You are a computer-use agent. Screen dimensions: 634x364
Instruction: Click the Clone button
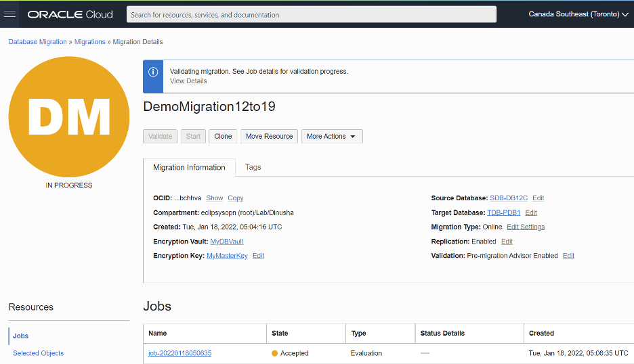tap(223, 137)
